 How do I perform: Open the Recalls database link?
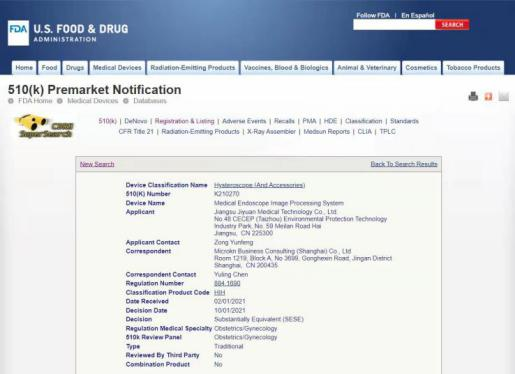tap(284, 121)
